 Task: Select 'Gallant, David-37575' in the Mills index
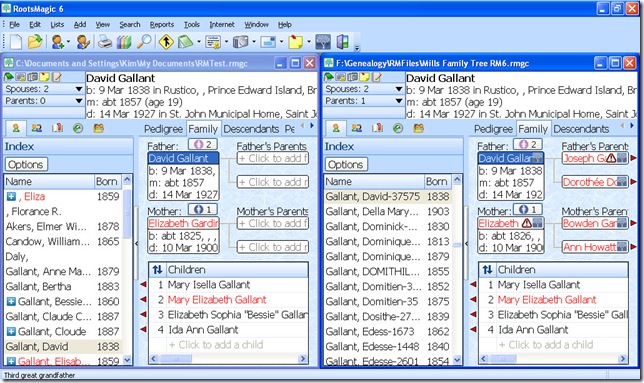click(388, 197)
